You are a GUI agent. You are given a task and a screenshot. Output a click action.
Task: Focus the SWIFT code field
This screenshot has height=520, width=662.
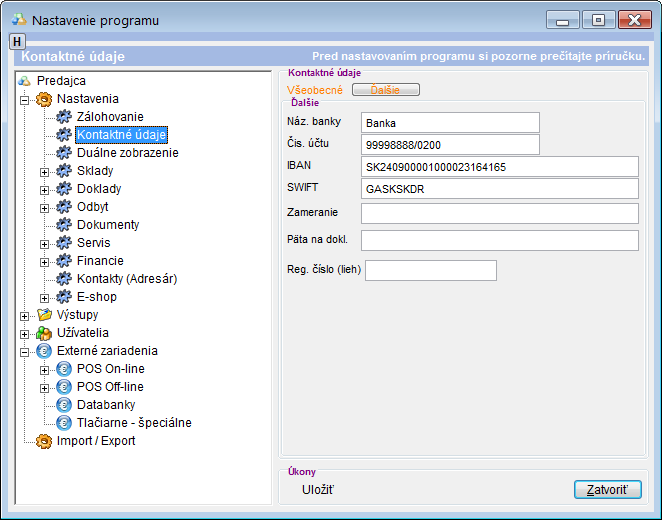point(499,189)
